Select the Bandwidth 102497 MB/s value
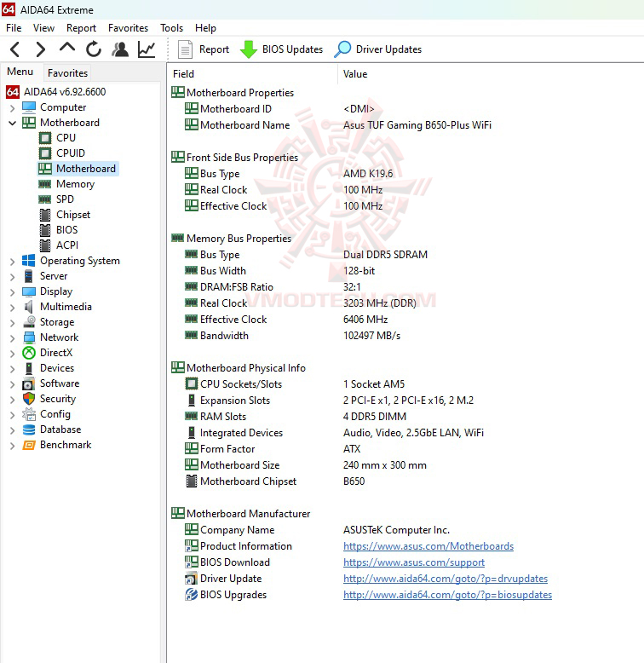The height and width of the screenshot is (663, 644). click(371, 336)
